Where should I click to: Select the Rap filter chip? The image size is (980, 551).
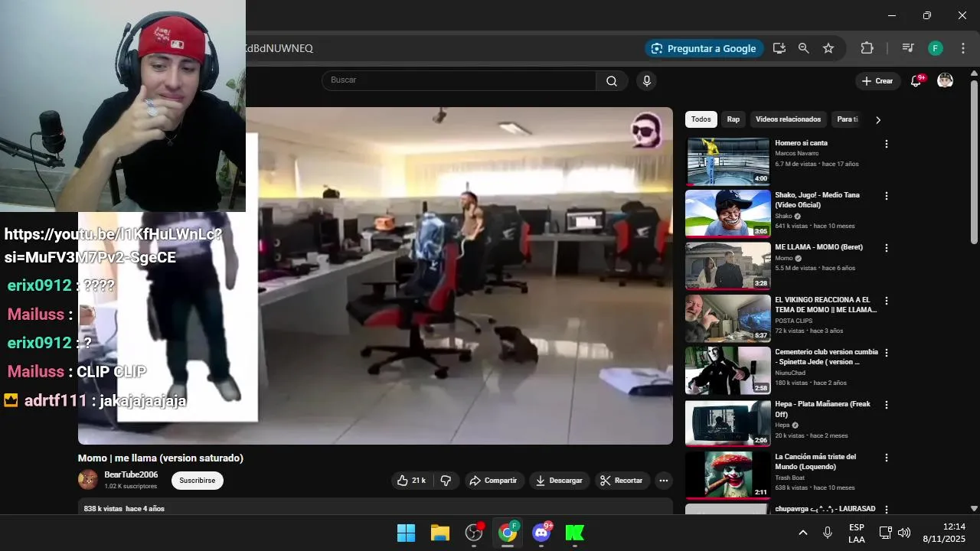click(733, 119)
